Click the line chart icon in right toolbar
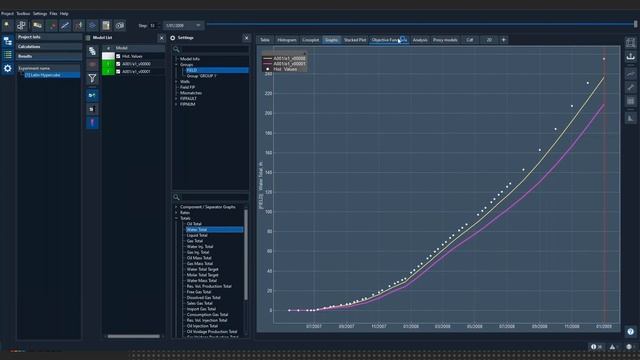The height and width of the screenshot is (360, 640). 631,74
